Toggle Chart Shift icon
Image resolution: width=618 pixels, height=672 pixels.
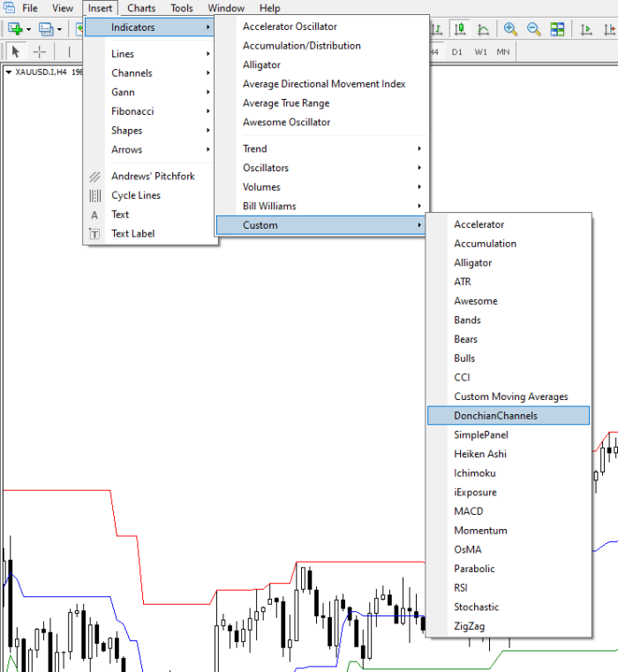[609, 29]
